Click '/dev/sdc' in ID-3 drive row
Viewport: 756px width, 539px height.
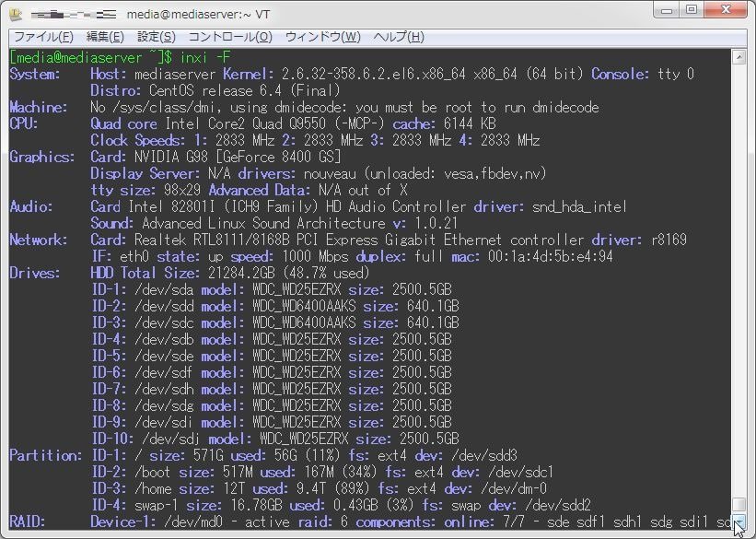tap(164, 322)
